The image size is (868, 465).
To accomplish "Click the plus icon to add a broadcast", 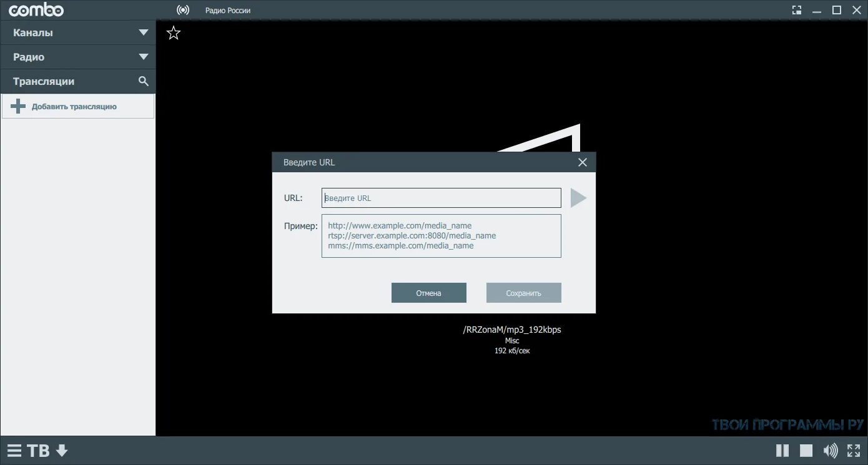I will (19, 106).
